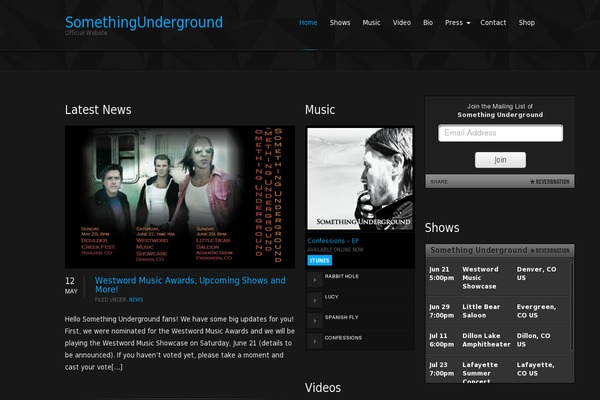Click the 'Available Online Now' text
Screen dimensions: 600x400
(335, 250)
